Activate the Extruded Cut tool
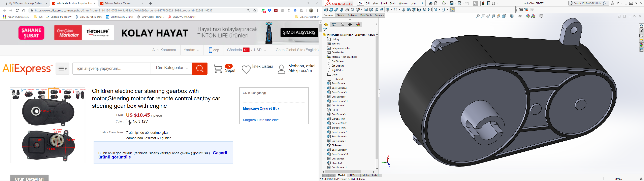644x181 pixels. click(353, 10)
